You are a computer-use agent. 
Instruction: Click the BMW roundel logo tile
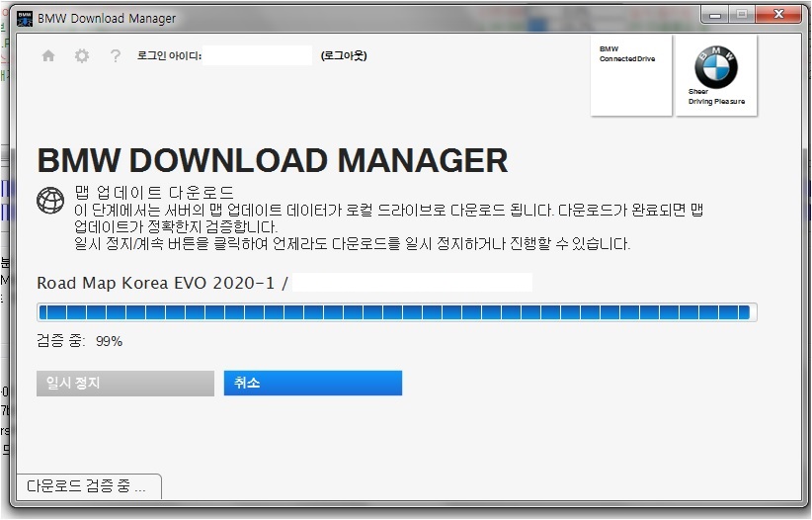click(716, 76)
